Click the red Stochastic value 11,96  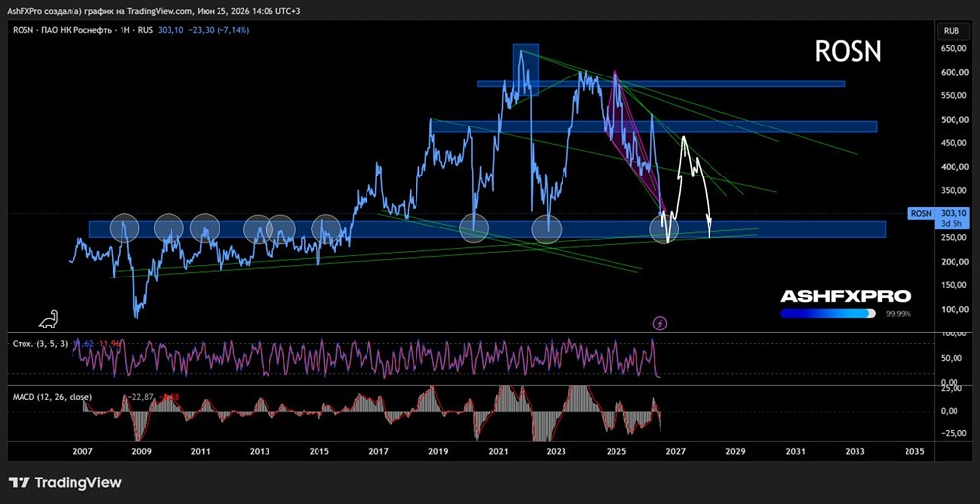pos(110,344)
